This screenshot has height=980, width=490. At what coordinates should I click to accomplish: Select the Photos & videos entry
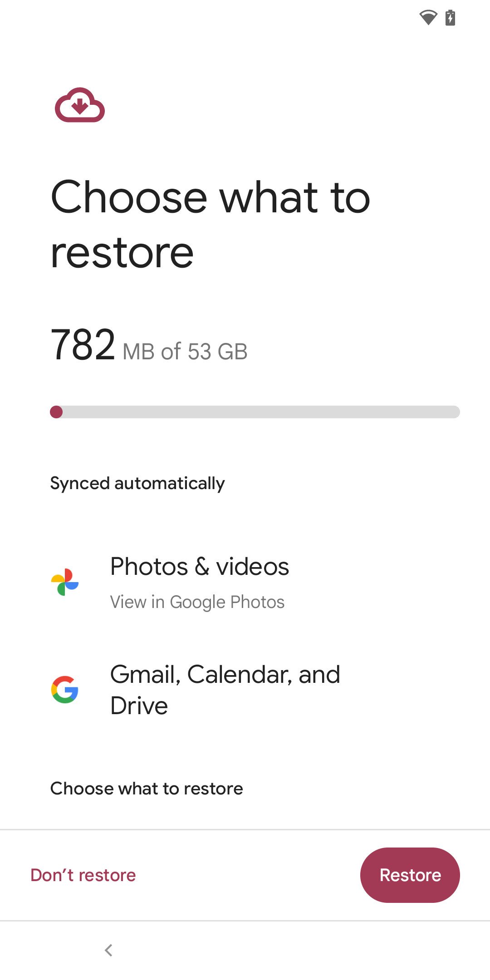coord(200,567)
